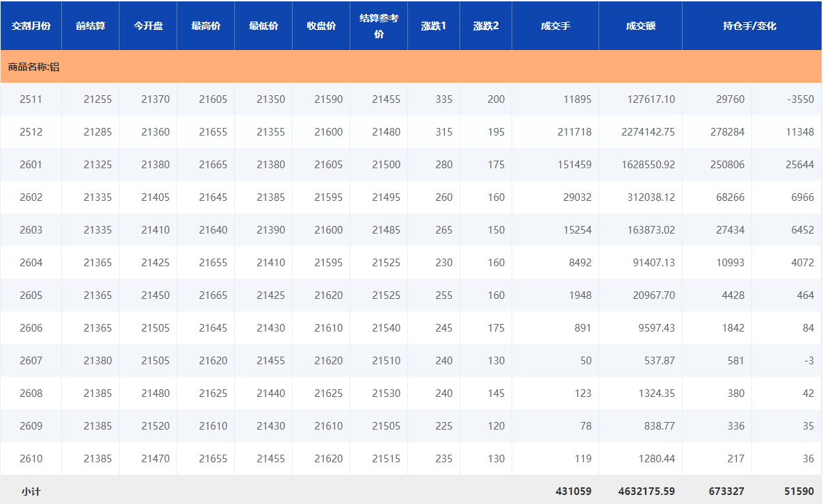Screen dimensions: 823x504
Task: Click the 涨跌1 column header
Action: pos(434,26)
